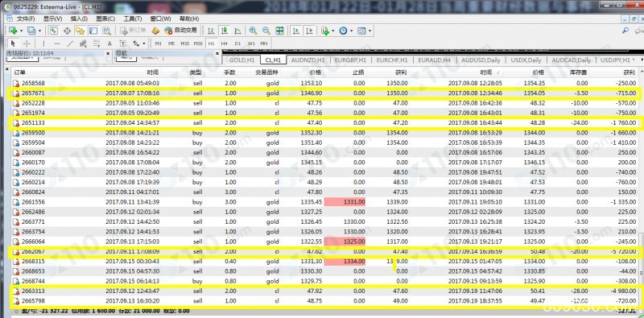644x318 pixels.
Task: Close the 市场报价 panel
Action: [x=108, y=53]
